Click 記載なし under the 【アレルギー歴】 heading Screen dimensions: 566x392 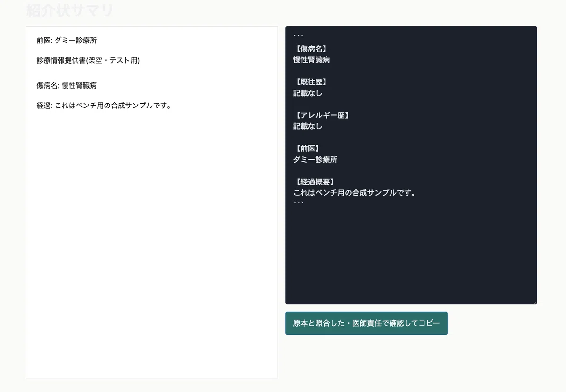[308, 126]
